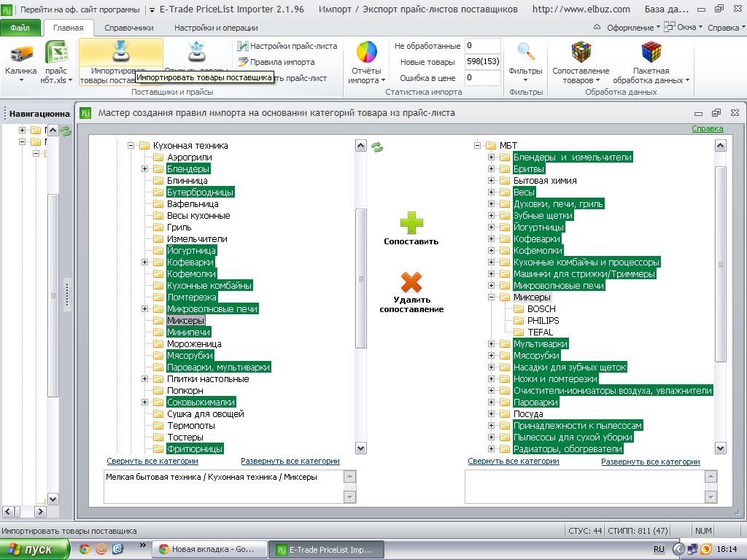Screen dimensions: 747x560
Task: Click the orange X Удалить сопоставление
Action: [x=411, y=282]
